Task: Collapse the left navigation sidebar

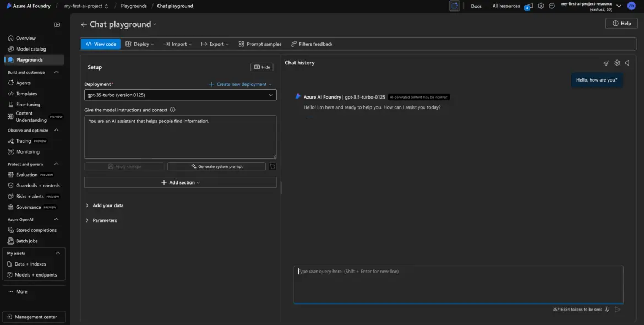Action: tap(57, 25)
